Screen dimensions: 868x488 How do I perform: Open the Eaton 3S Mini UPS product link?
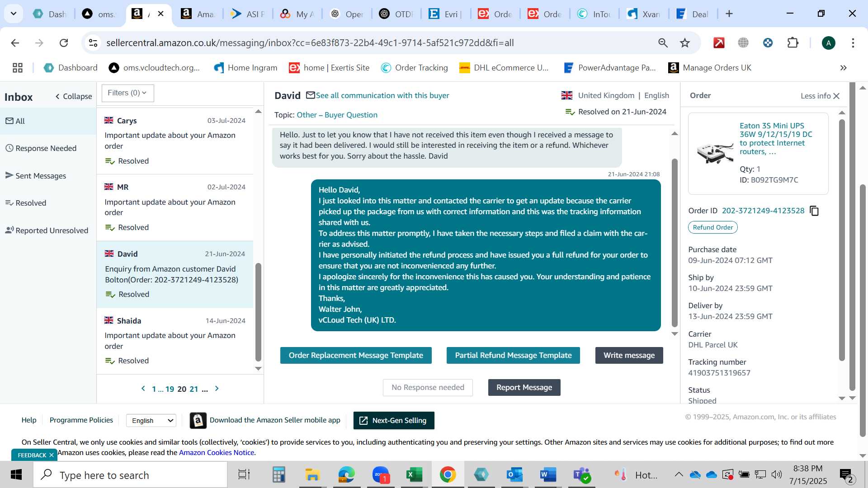(776, 139)
